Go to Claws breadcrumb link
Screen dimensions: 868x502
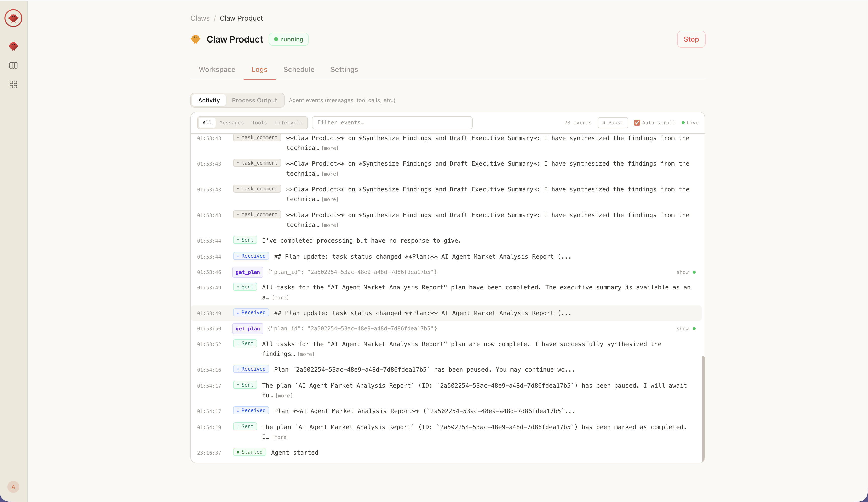(x=200, y=18)
